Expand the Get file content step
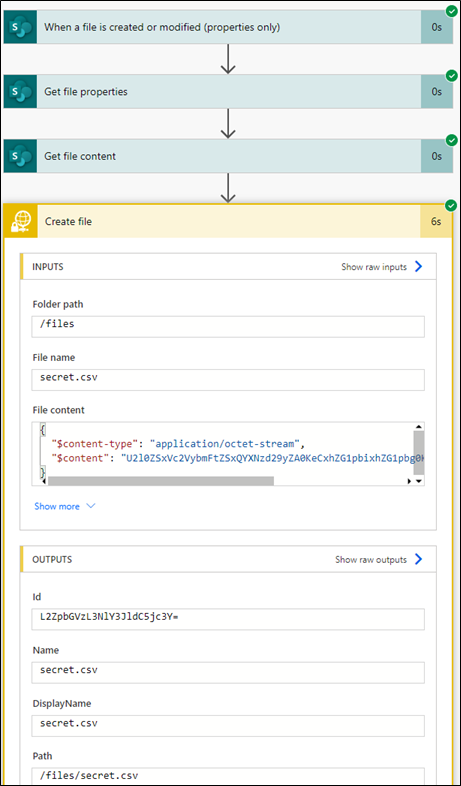The height and width of the screenshot is (786, 461). (228, 156)
